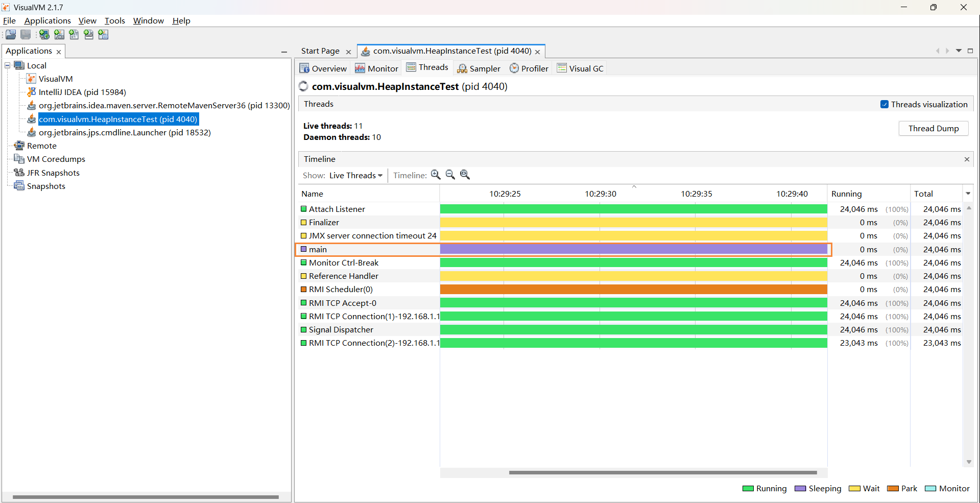Click the Load Snapshot toolbar icon
980x503 pixels.
(11, 35)
